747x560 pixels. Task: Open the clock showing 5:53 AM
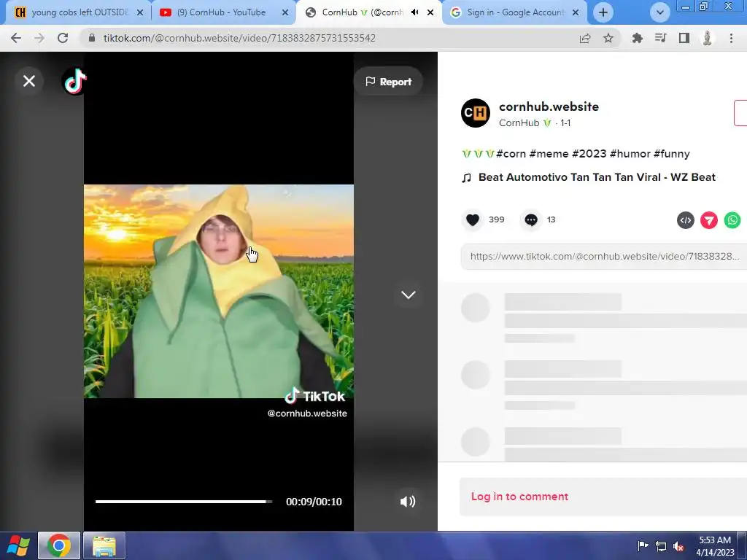pos(715,546)
